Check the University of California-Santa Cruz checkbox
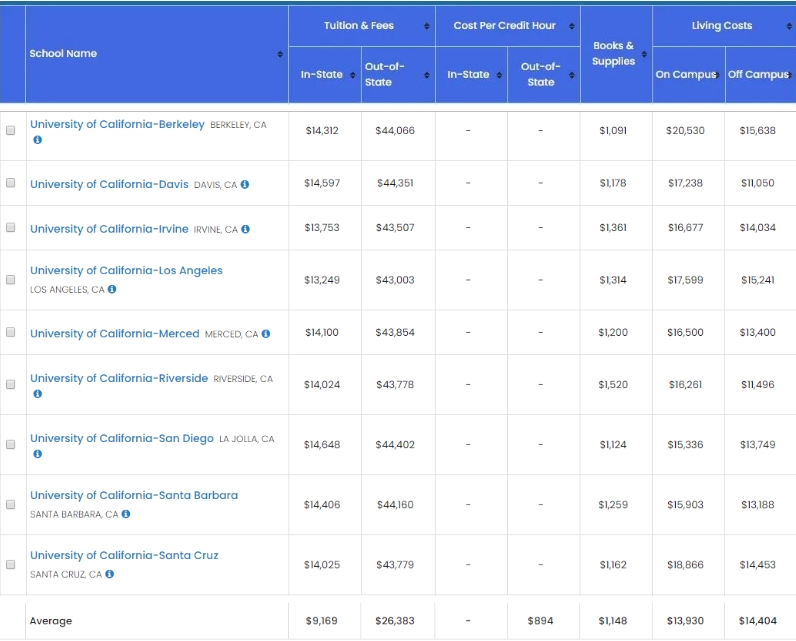Screen dimensions: 796x641 pyautogui.click(x=10, y=564)
